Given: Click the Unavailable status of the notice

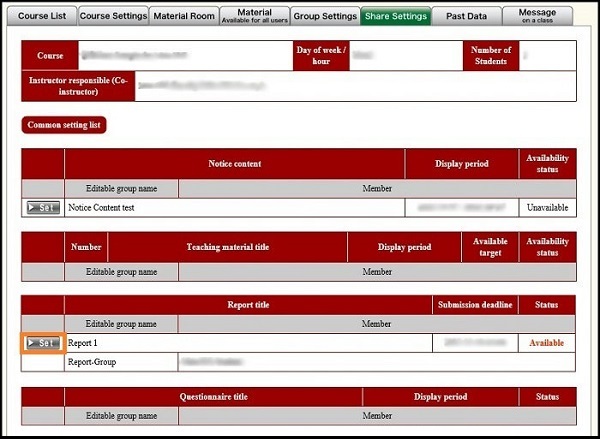Looking at the screenshot, I should pos(546,207).
